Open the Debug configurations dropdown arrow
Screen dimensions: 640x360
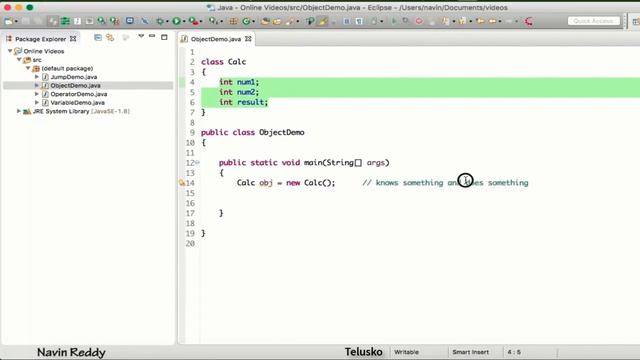point(167,21)
